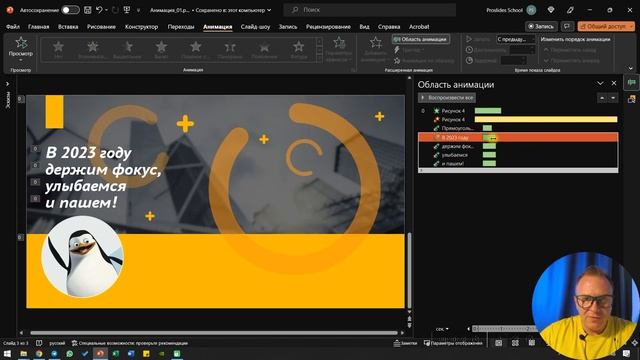Open the Рецензирование tab
640x360 pixels.
click(328, 27)
